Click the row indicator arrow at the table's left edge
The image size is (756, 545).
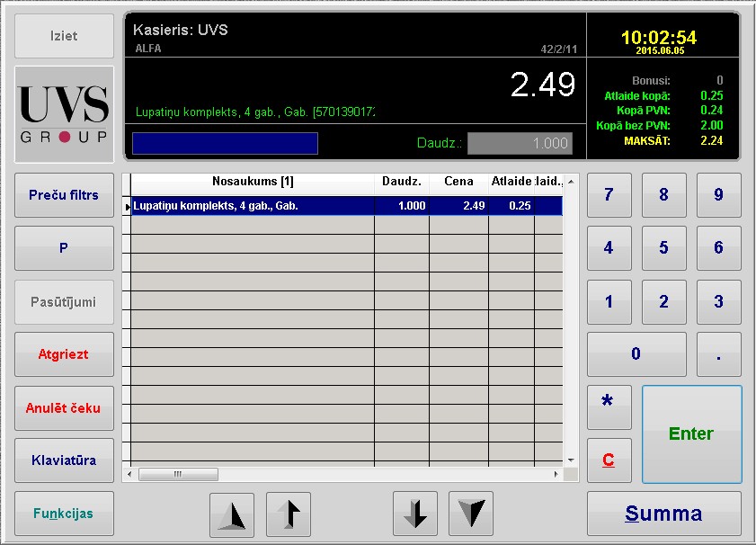(x=127, y=207)
